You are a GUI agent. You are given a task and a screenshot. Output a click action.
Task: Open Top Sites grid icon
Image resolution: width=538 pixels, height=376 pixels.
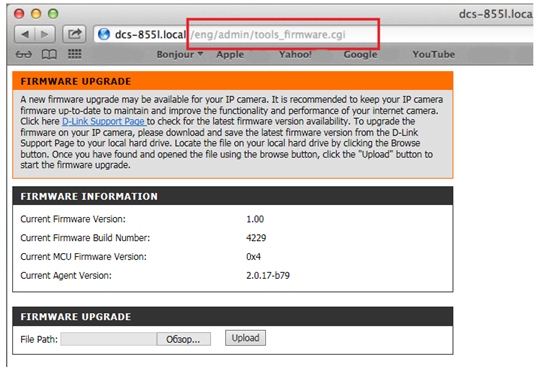coord(74,54)
